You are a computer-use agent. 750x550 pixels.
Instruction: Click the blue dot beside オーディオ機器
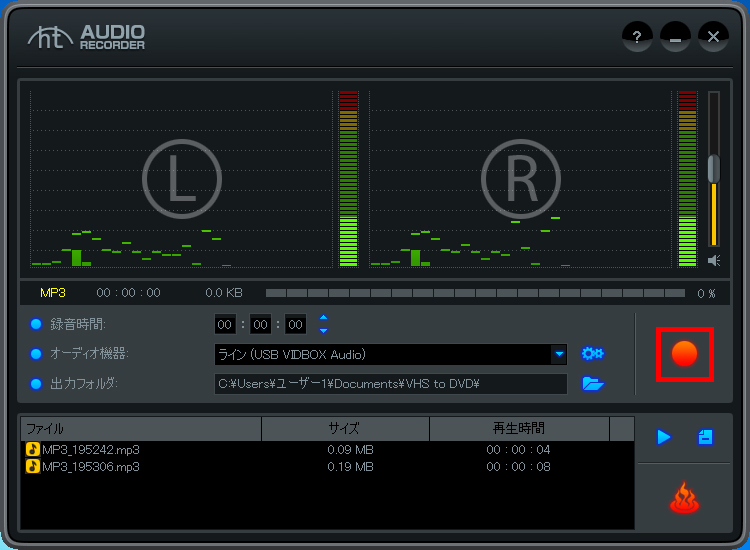pos(36,354)
